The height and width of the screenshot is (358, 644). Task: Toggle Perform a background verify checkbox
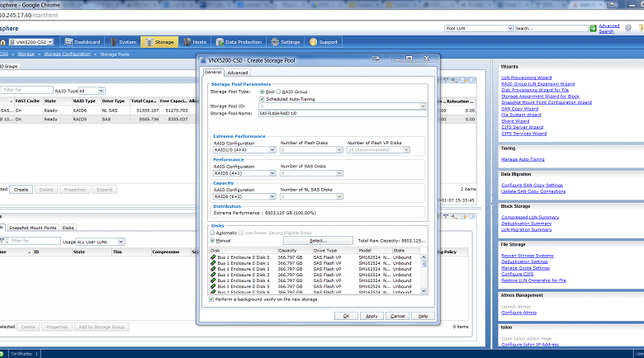tap(211, 299)
